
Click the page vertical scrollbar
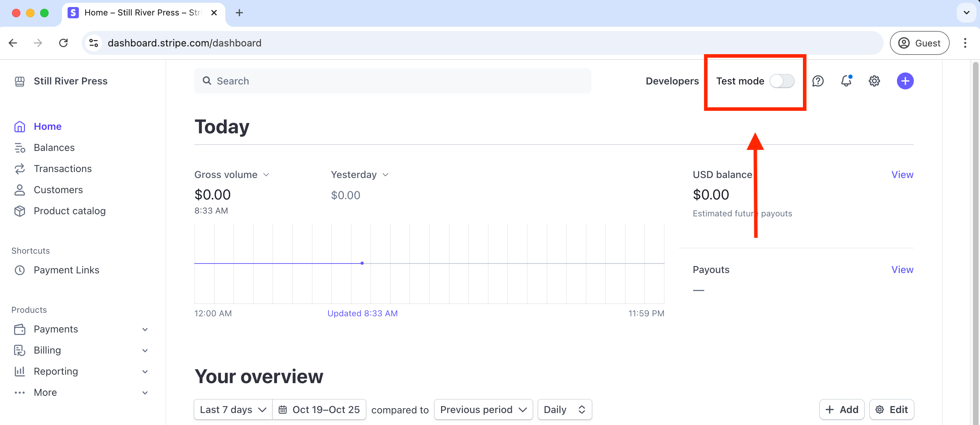click(x=975, y=243)
